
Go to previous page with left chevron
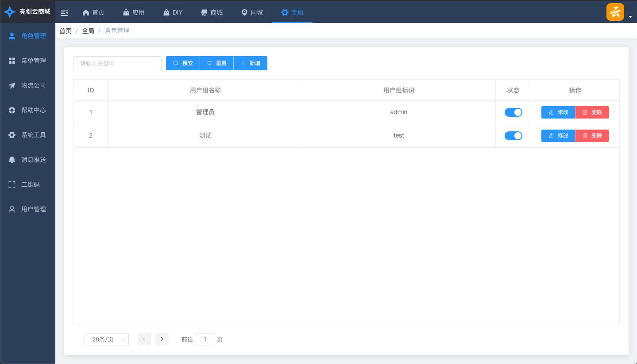(144, 339)
